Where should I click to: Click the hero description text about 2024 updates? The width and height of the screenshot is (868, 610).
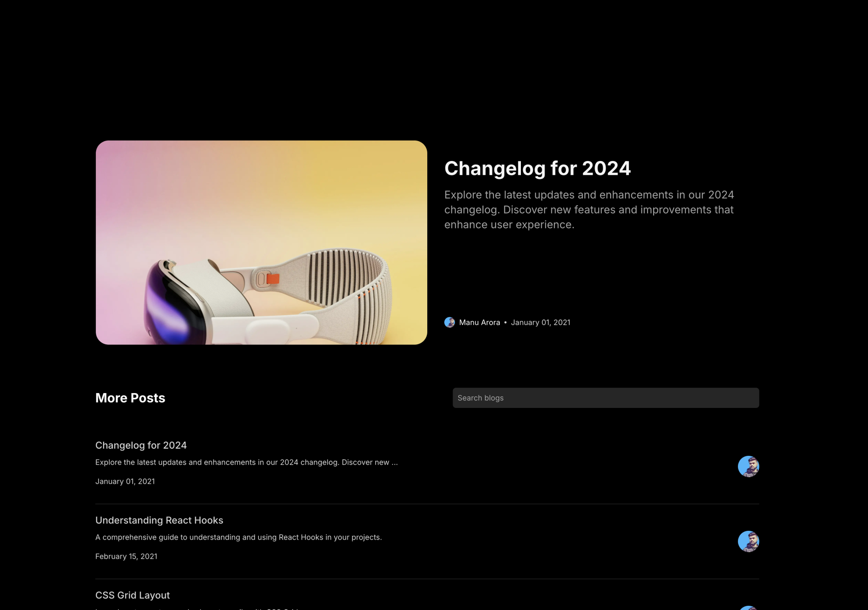(x=589, y=210)
